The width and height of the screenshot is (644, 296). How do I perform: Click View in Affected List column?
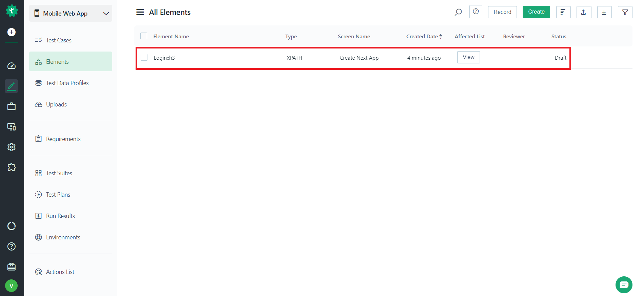point(468,57)
